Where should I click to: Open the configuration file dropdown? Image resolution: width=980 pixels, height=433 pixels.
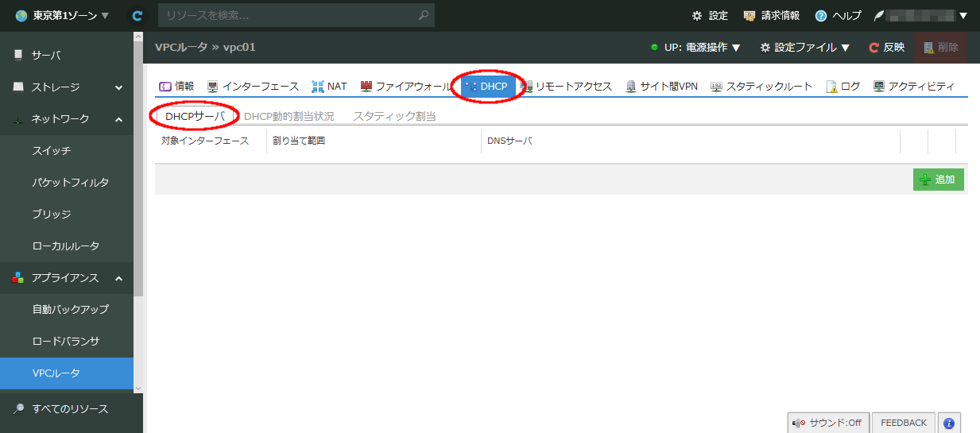pos(804,48)
